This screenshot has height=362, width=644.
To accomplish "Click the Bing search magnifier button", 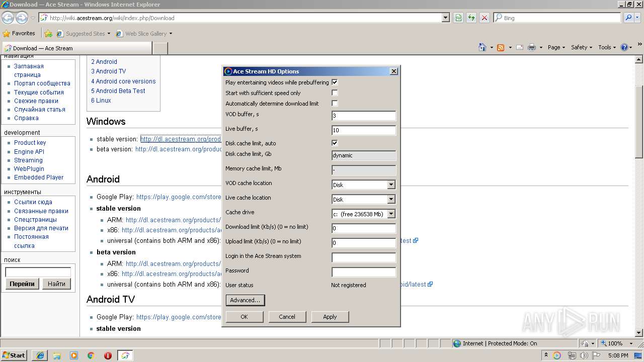I will tap(628, 18).
